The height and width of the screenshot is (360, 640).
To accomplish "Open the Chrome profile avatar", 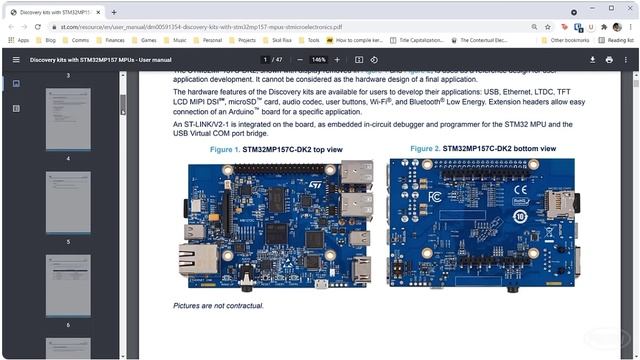I will coord(617,27).
